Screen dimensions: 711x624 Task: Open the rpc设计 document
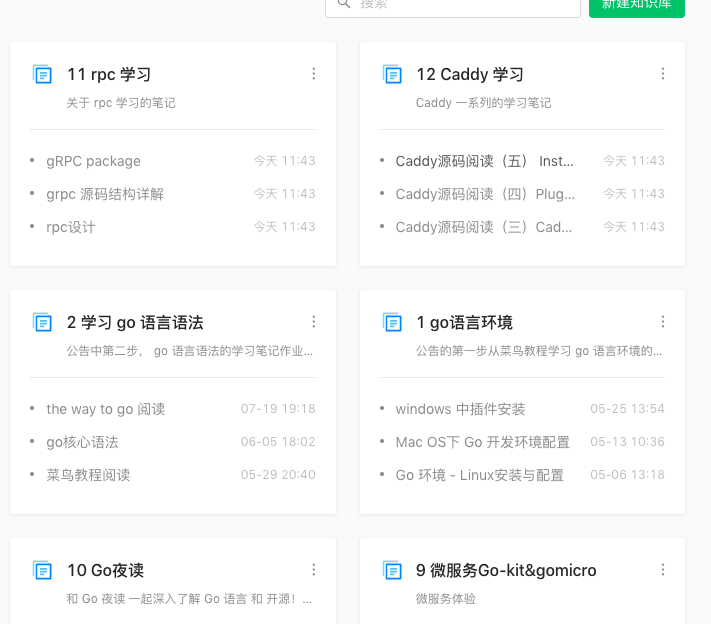pos(71,227)
